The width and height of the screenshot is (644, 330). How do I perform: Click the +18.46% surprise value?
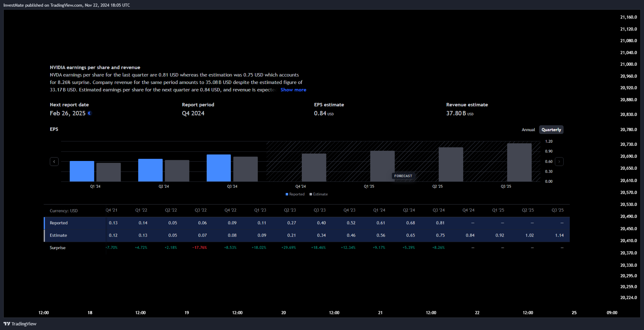(319, 248)
